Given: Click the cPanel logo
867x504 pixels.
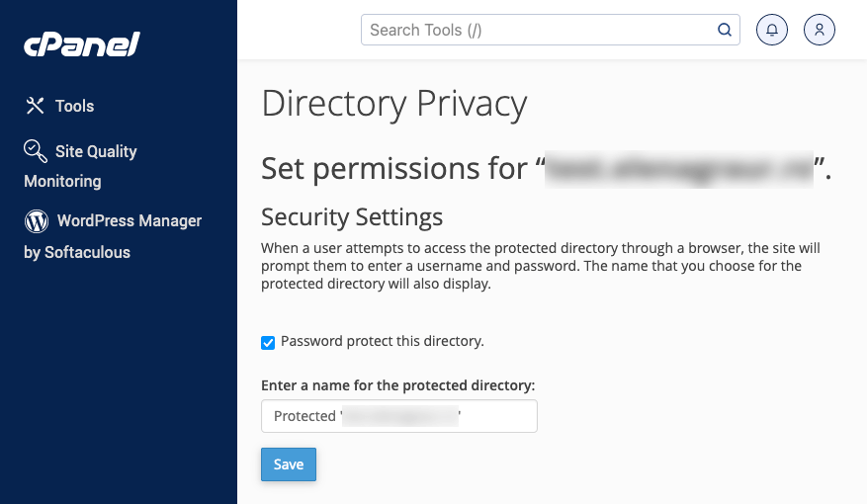Looking at the screenshot, I should 82,44.
